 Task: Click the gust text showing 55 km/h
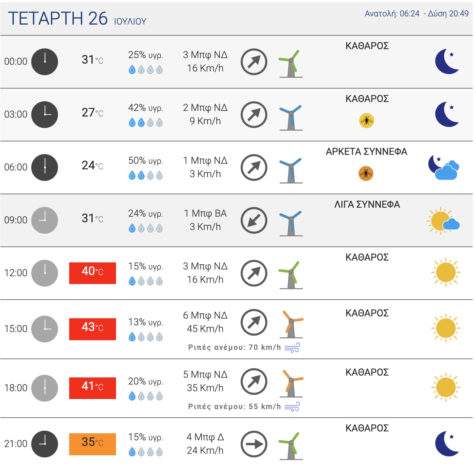pyautogui.click(x=234, y=406)
